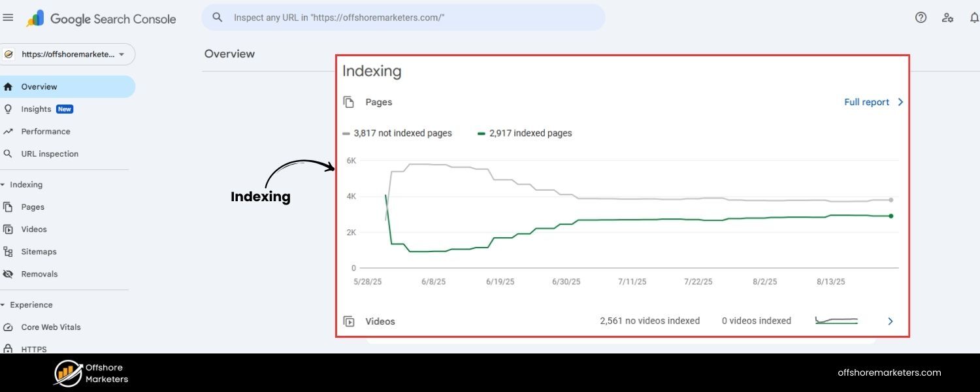Open the Full report link
Viewport: 980px width, 392px height.
pos(867,102)
